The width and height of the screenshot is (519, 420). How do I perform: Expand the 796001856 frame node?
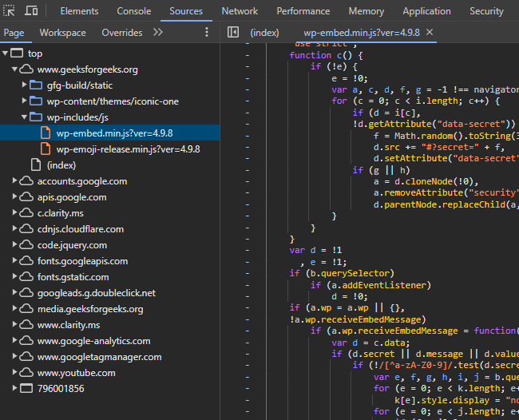click(14, 388)
